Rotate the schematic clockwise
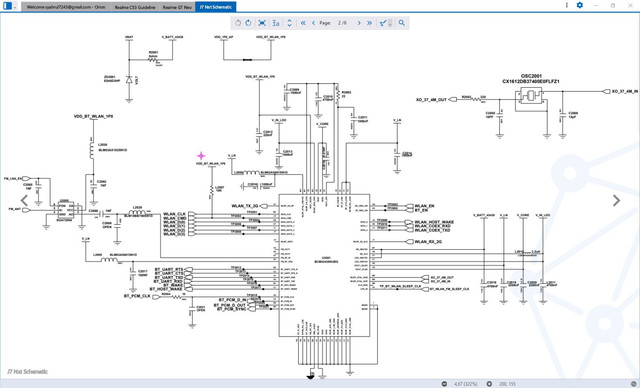 (x=248, y=23)
